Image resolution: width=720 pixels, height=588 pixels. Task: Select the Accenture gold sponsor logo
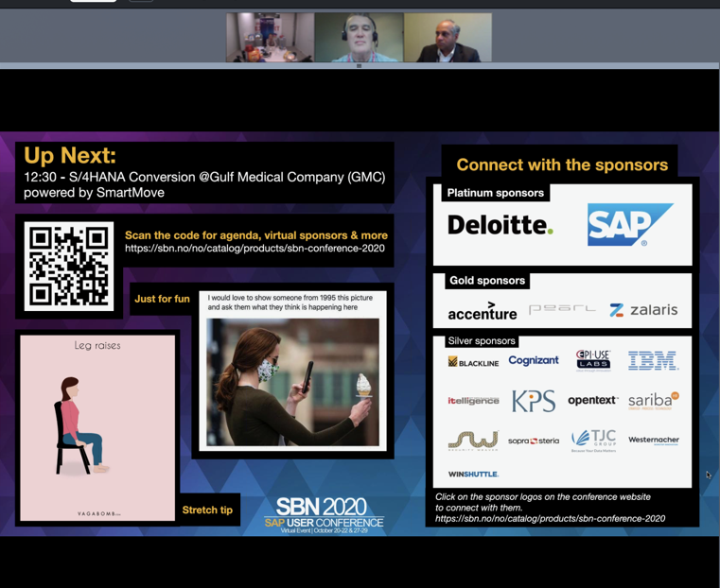pyautogui.click(x=483, y=311)
